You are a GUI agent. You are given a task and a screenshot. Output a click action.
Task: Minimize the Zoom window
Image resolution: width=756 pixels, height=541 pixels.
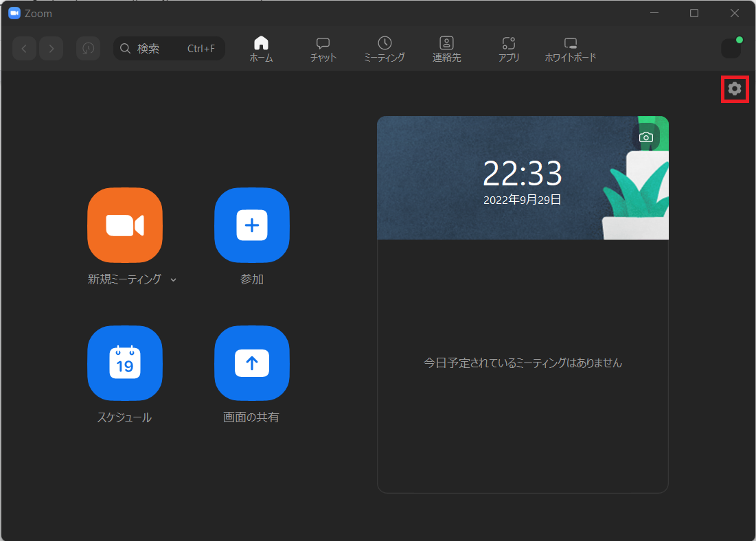654,13
